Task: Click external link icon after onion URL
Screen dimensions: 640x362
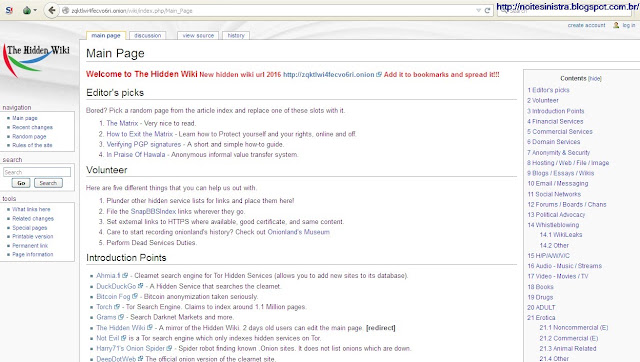Action: [379, 75]
